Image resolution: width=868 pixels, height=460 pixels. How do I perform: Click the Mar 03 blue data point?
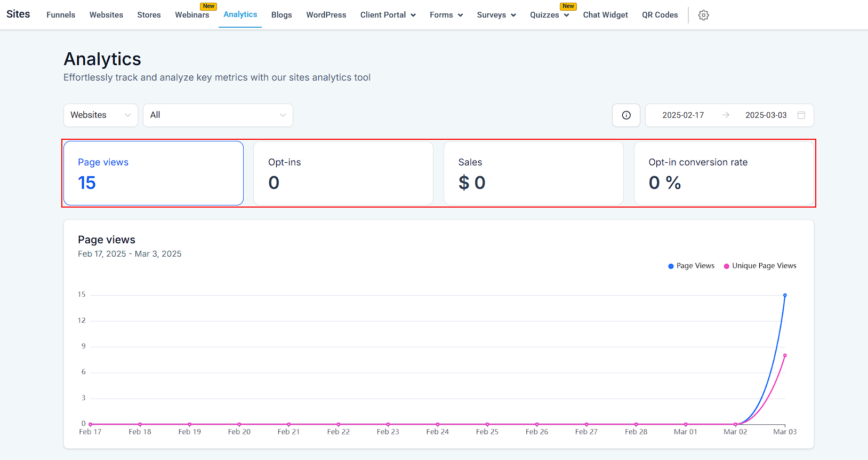click(785, 295)
